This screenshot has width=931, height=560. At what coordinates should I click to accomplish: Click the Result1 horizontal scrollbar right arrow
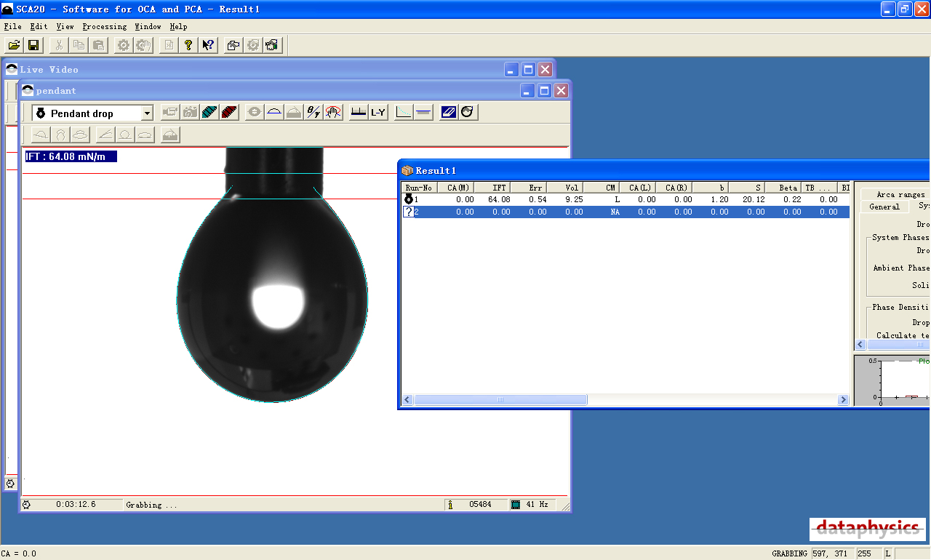point(843,400)
